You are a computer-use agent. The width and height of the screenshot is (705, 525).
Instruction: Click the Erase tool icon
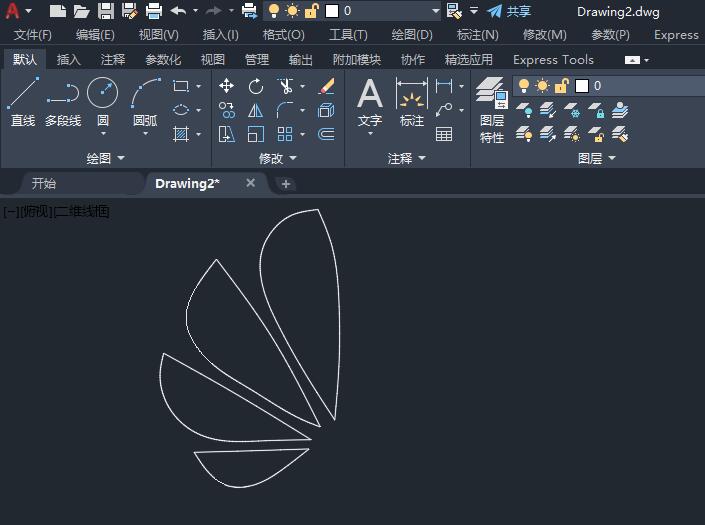pyautogui.click(x=326, y=86)
